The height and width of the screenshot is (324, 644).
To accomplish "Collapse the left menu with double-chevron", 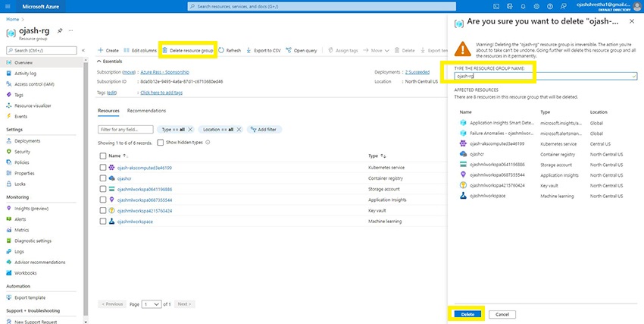I will point(83,50).
